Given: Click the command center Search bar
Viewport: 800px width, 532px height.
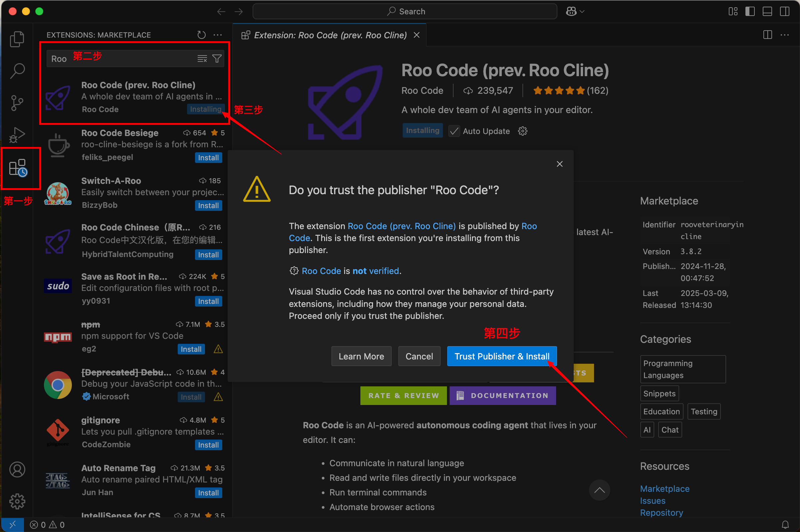Looking at the screenshot, I should pyautogui.click(x=405, y=12).
